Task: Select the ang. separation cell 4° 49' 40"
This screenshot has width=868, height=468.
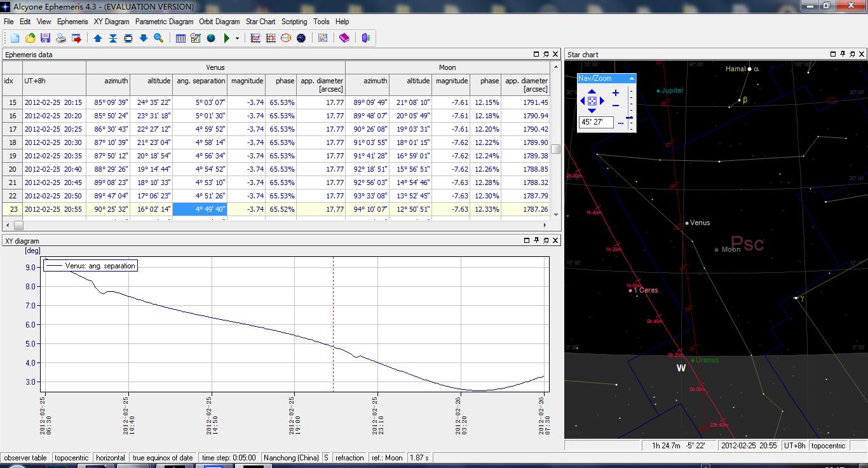Action: point(200,209)
